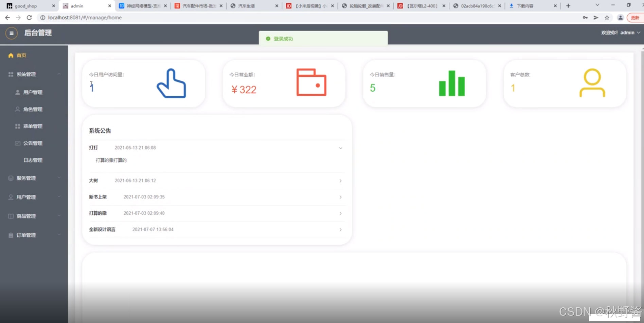Click the red wallet revenue icon
This screenshot has width=644, height=323.
point(311,82)
